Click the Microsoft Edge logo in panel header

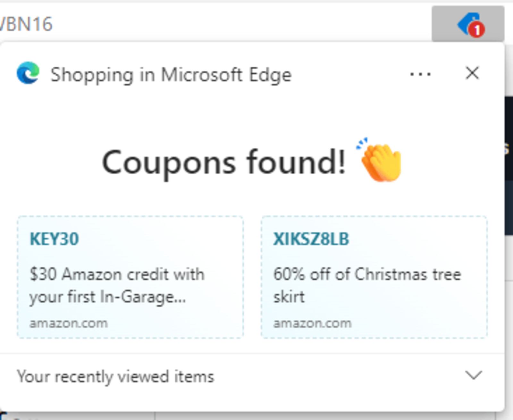(28, 73)
